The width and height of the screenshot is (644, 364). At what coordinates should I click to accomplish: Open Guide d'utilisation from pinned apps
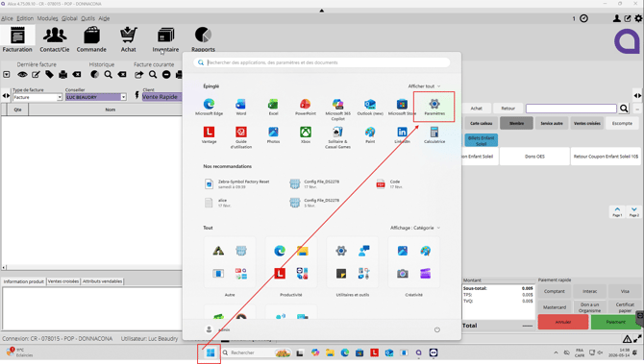pos(241,137)
